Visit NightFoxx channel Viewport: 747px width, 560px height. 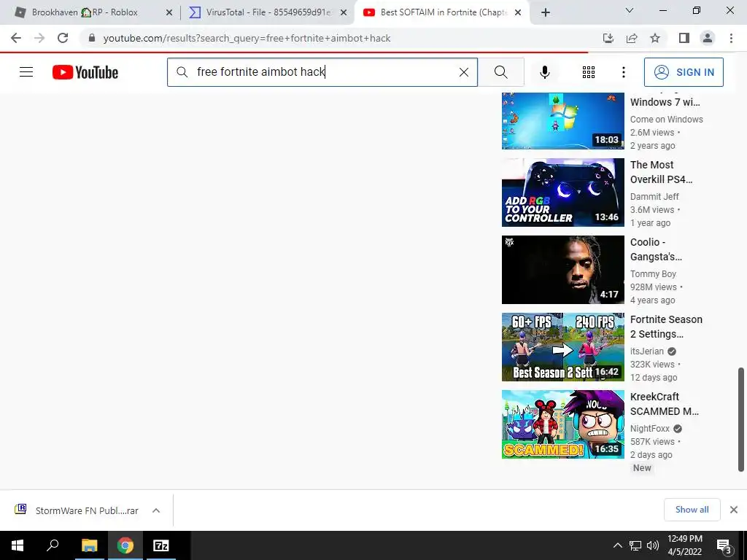coord(650,429)
